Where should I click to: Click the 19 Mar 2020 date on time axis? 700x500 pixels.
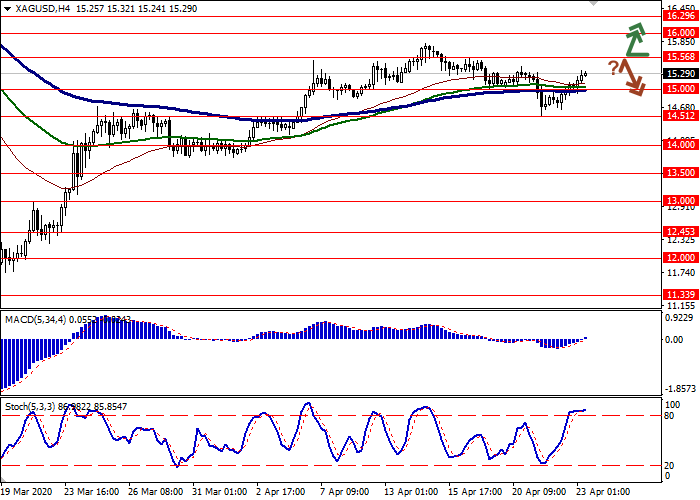[x=28, y=492]
